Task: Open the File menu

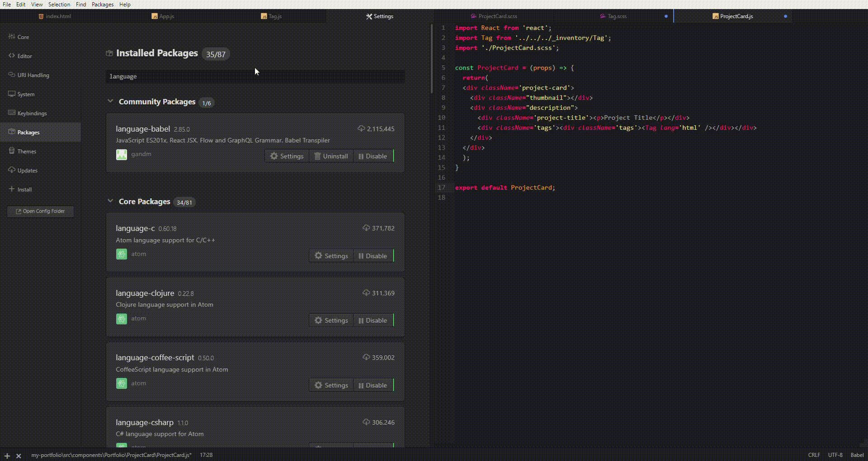Action: tap(7, 5)
